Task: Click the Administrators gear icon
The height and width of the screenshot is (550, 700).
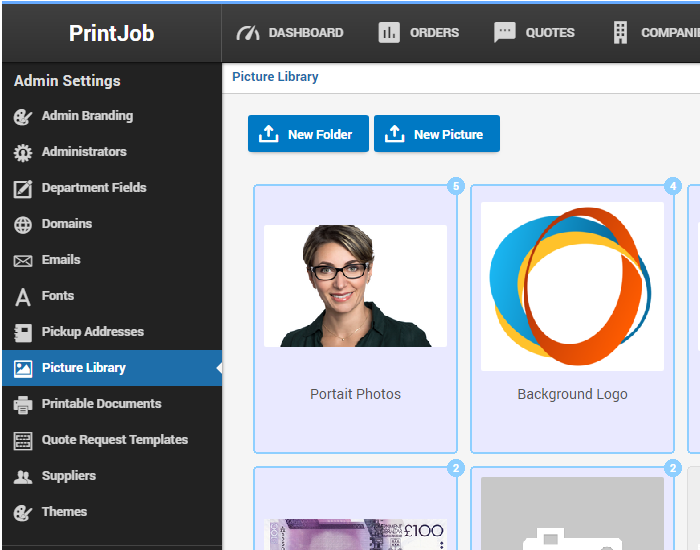Action: pyautogui.click(x=22, y=153)
